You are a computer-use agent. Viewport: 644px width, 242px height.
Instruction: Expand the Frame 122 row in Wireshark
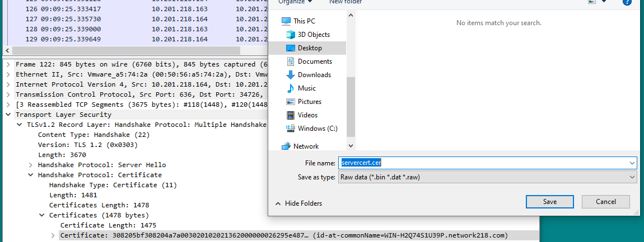[8, 64]
